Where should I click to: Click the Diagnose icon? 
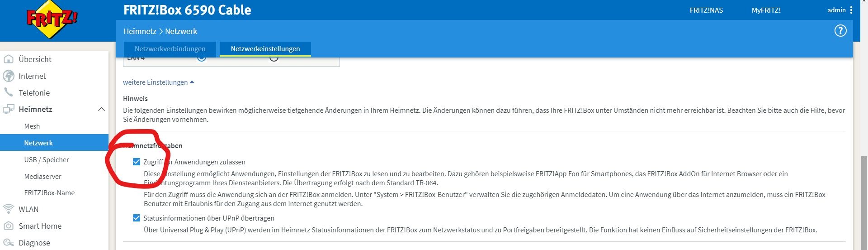pos(9,242)
